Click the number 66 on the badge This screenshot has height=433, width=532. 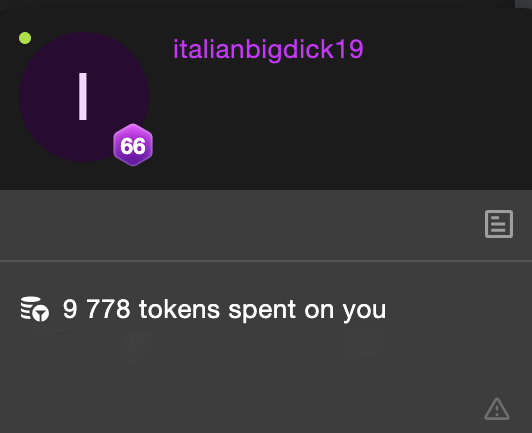[133, 146]
